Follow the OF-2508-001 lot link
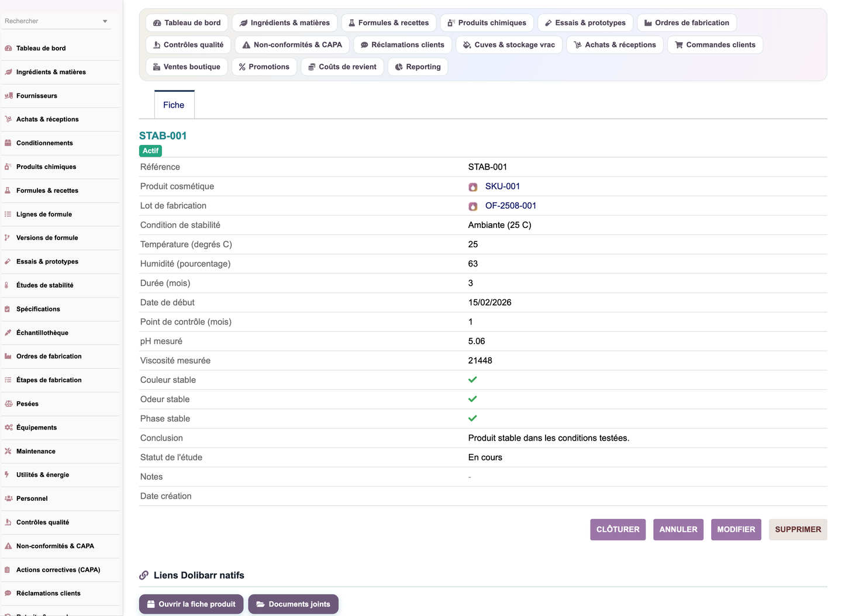The width and height of the screenshot is (845, 616). (x=511, y=206)
